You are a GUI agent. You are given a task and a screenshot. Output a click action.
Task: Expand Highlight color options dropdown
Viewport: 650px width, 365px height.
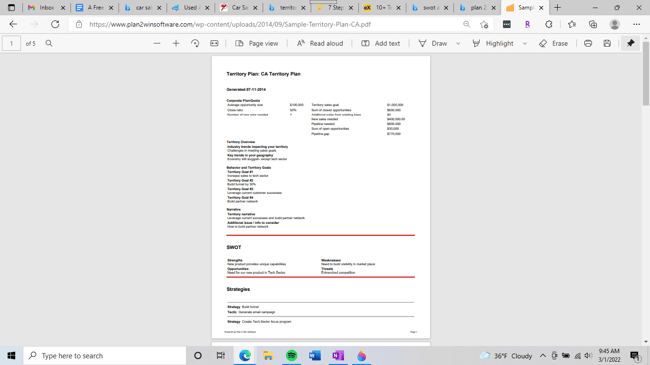coord(525,43)
